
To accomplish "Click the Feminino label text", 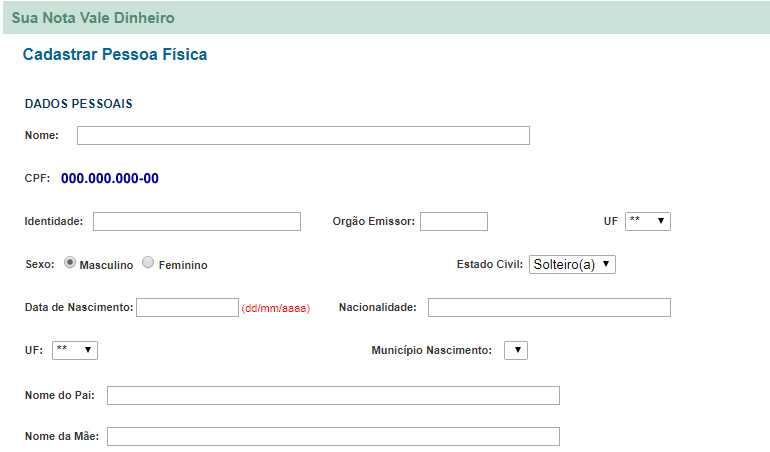I will pos(183,265).
